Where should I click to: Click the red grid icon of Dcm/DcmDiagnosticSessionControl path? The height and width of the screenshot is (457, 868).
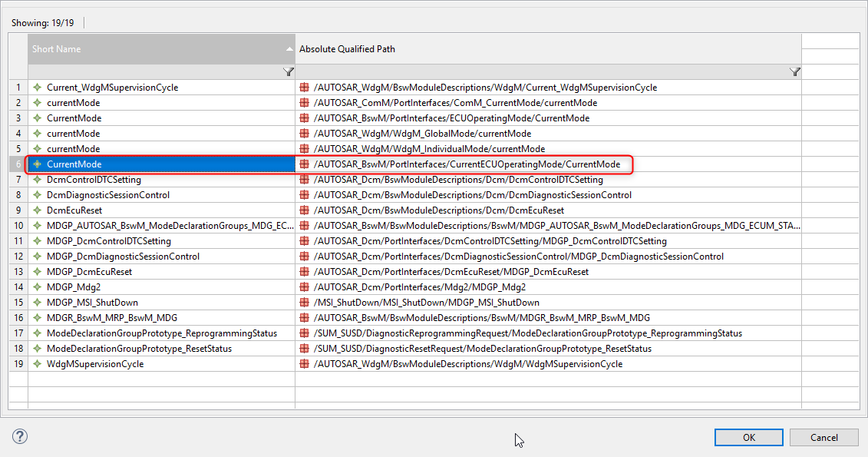point(304,195)
